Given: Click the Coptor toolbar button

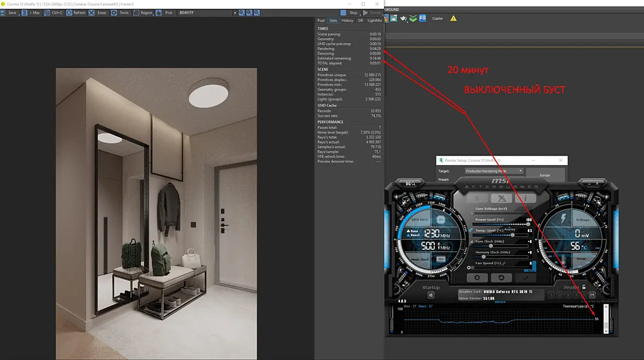Looking at the screenshot, I should (437, 19).
